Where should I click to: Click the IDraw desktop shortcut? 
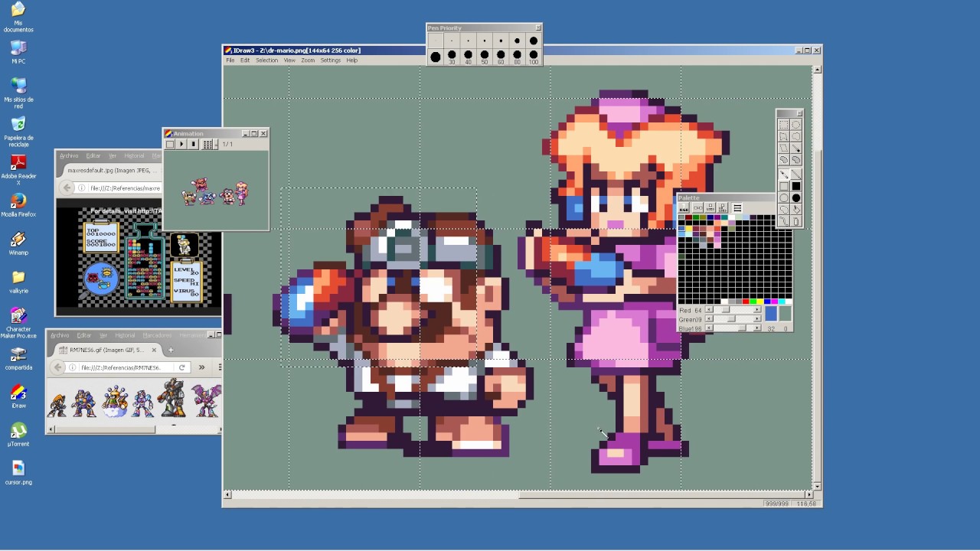[18, 396]
